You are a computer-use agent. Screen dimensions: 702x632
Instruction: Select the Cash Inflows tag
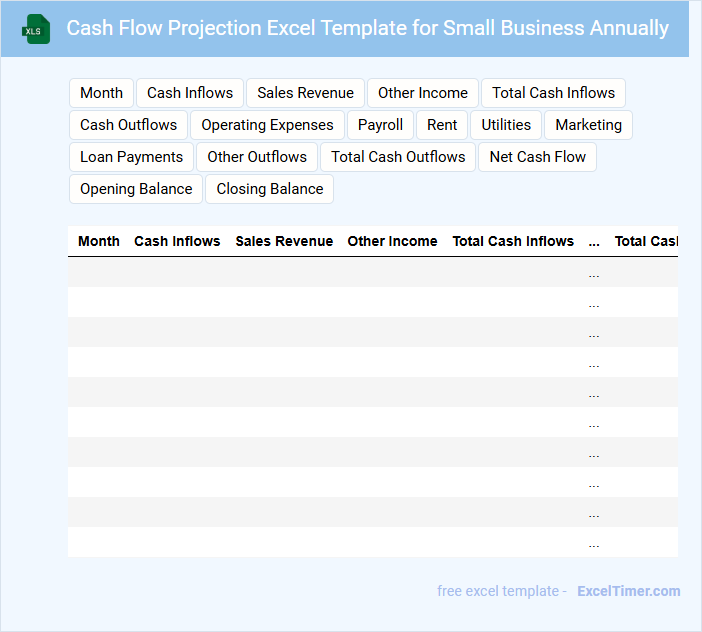190,93
